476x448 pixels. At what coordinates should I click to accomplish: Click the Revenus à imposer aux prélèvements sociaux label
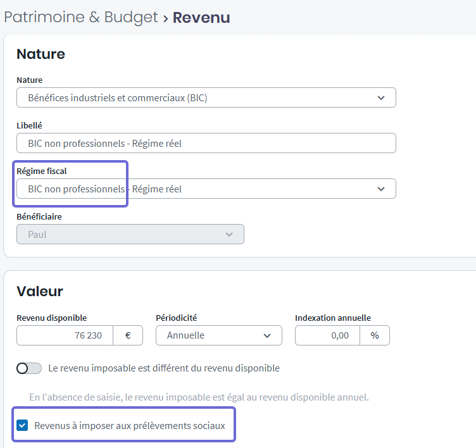point(130,426)
